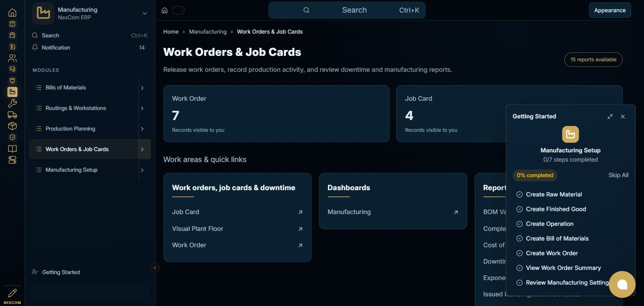This screenshot has height=306, width=644.
Task: Click the home icon in the top bar
Action: 165,10
